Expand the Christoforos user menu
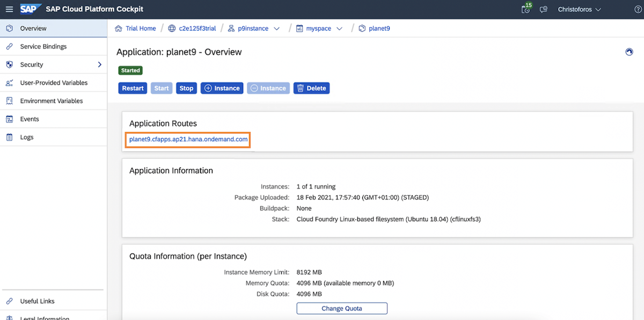Viewport: 644px width, 320px height. pos(580,9)
